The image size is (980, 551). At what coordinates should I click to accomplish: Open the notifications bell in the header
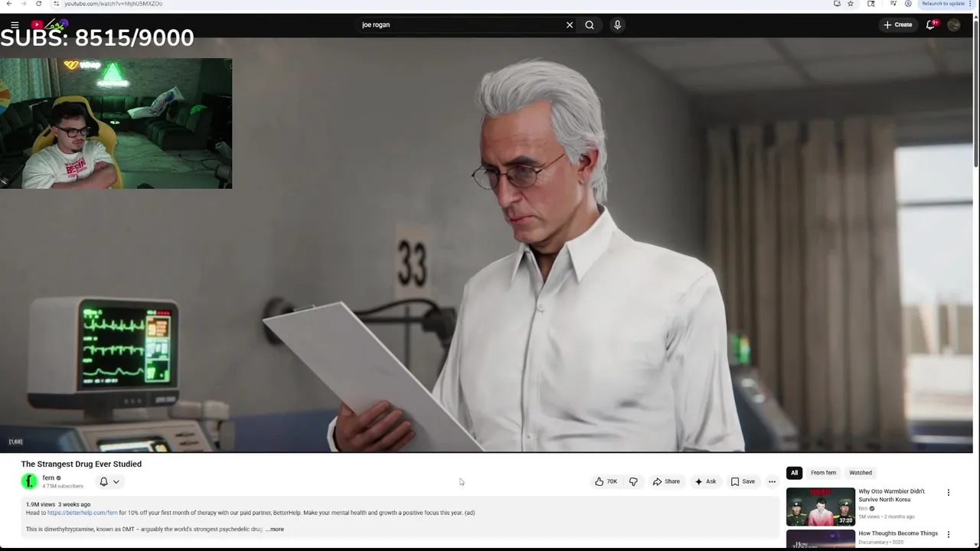(x=931, y=24)
